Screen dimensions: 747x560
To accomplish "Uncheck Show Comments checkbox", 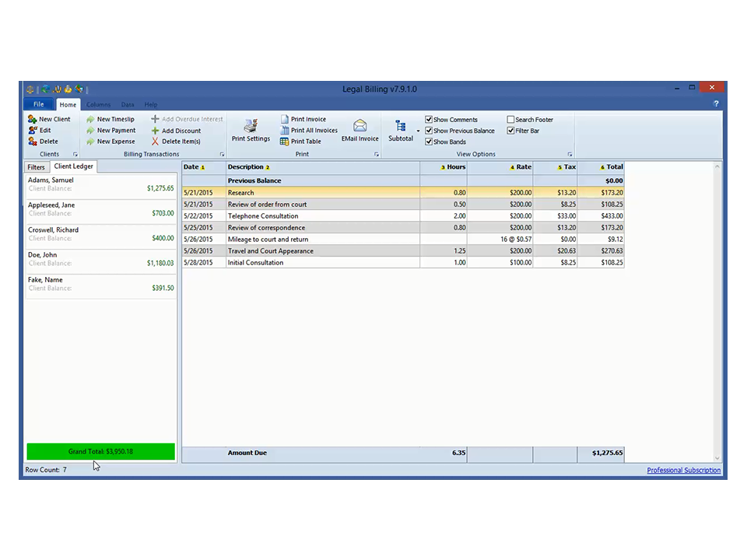I will 429,120.
